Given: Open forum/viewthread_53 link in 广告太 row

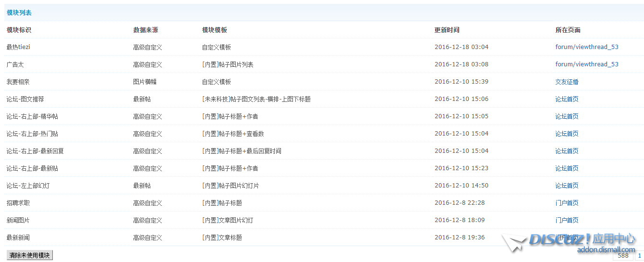Looking at the screenshot, I should [x=586, y=64].
